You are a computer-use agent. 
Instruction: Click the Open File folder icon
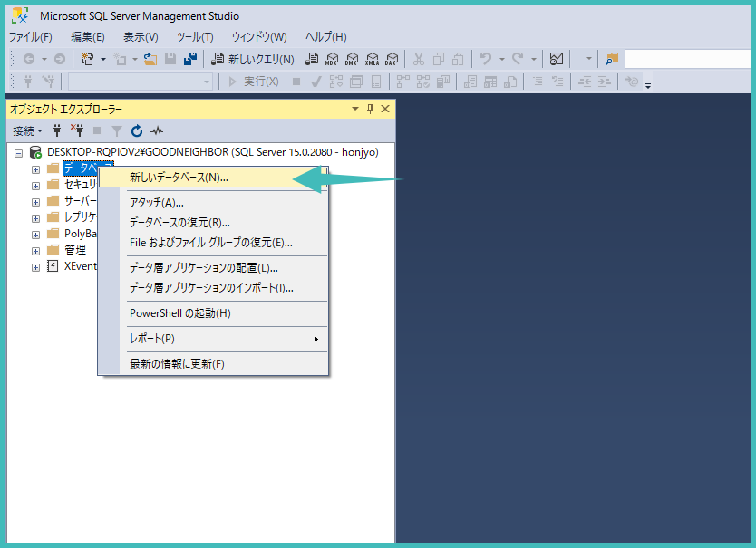pos(150,59)
